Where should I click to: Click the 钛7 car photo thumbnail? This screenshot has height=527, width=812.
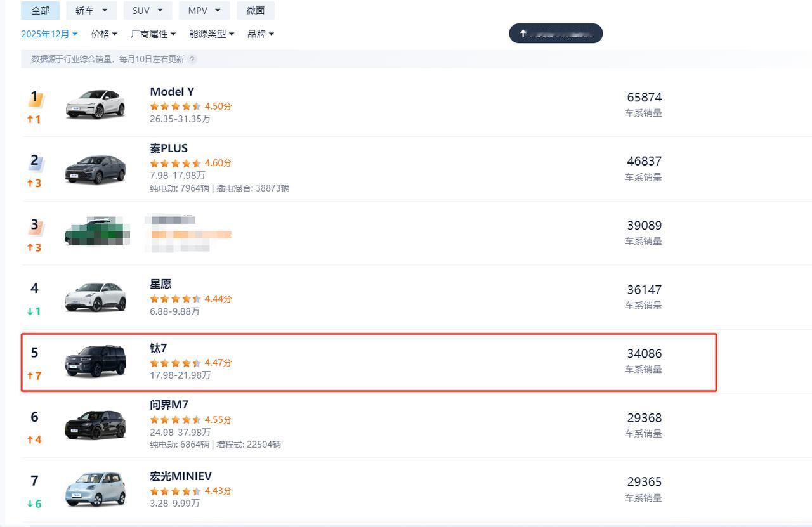pyautogui.click(x=96, y=361)
